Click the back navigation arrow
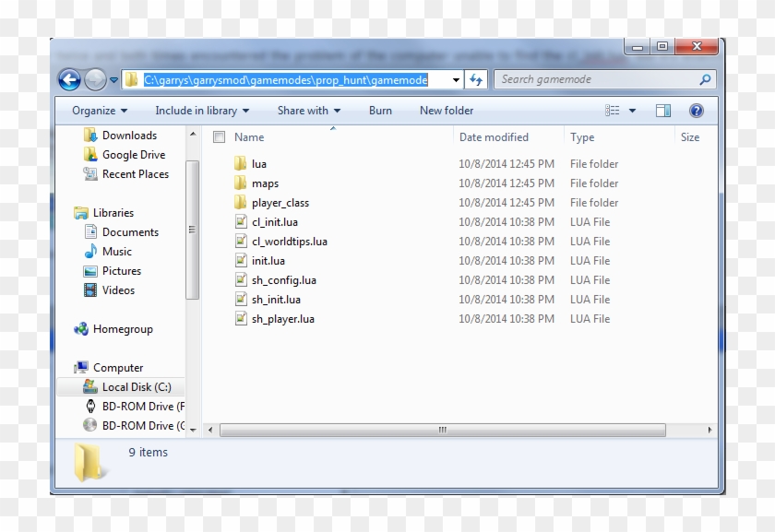775x532 pixels. 69,79
